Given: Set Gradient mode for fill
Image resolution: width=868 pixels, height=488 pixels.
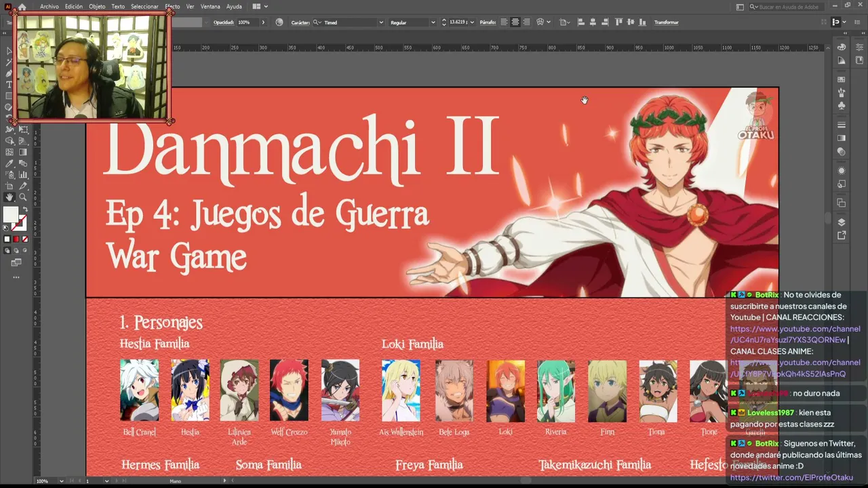Looking at the screenshot, I should coord(16,239).
